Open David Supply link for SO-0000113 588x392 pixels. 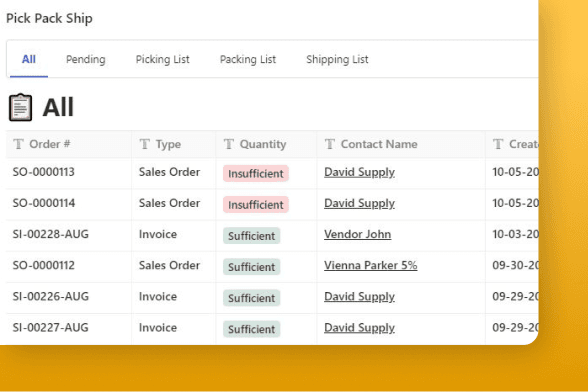[359, 173]
